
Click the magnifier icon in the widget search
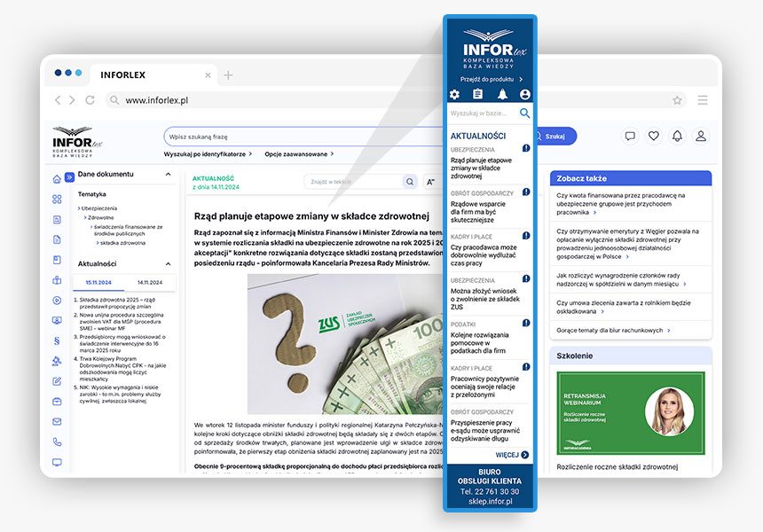click(524, 113)
